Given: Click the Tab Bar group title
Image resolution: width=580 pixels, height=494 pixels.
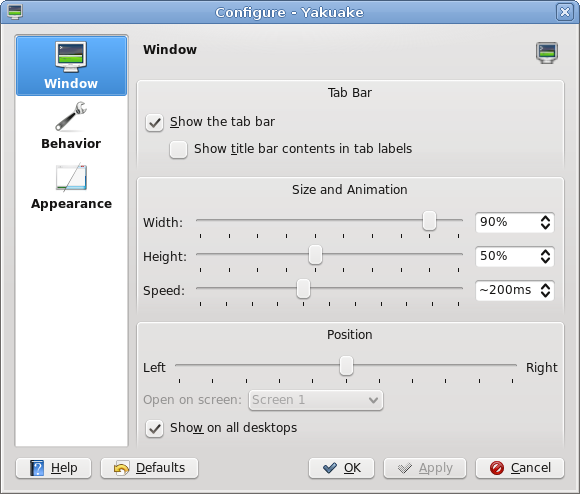Looking at the screenshot, I should point(350,93).
